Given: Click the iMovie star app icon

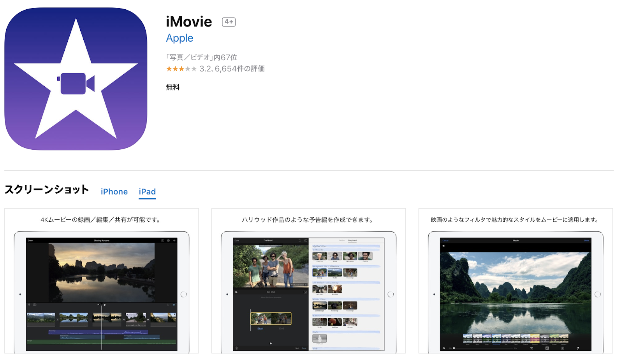Looking at the screenshot, I should 76,79.
